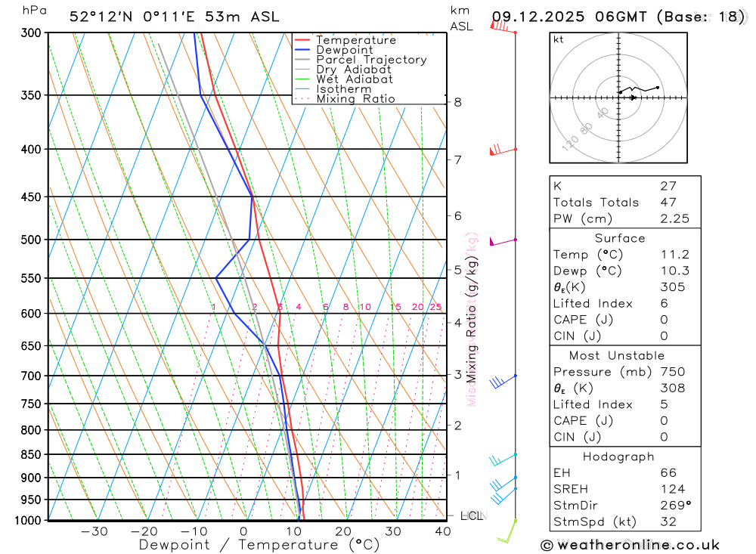The image size is (756, 554).
Task: Click the hodograph storm motion arrow
Action: [x=633, y=98]
